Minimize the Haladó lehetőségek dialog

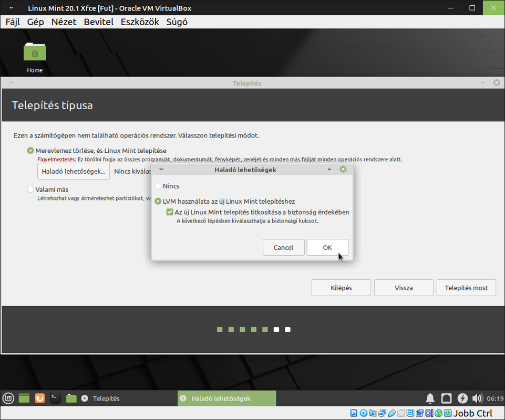(329, 169)
